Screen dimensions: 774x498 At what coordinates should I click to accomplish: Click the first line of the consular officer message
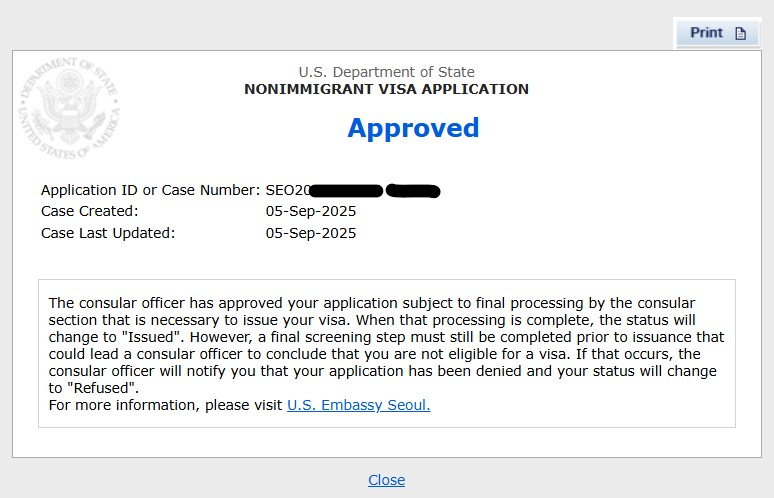tap(385, 303)
